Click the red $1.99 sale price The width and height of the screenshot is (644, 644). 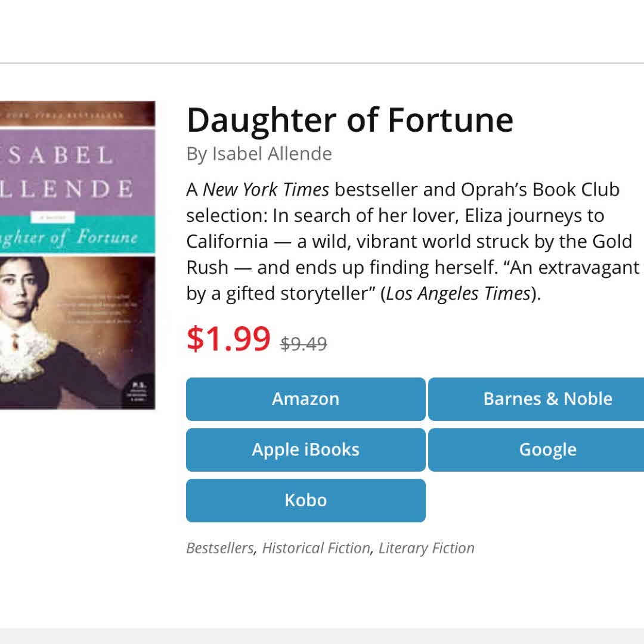(228, 339)
